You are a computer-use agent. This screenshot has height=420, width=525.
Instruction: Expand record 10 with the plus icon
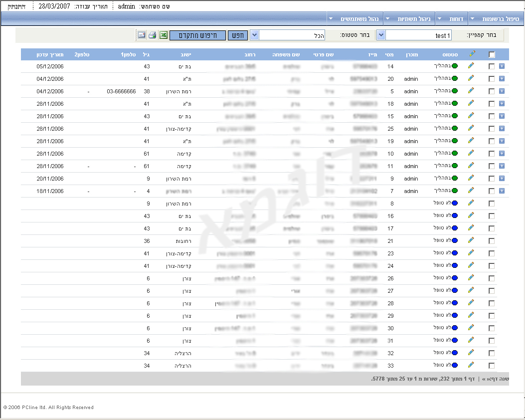point(502,154)
